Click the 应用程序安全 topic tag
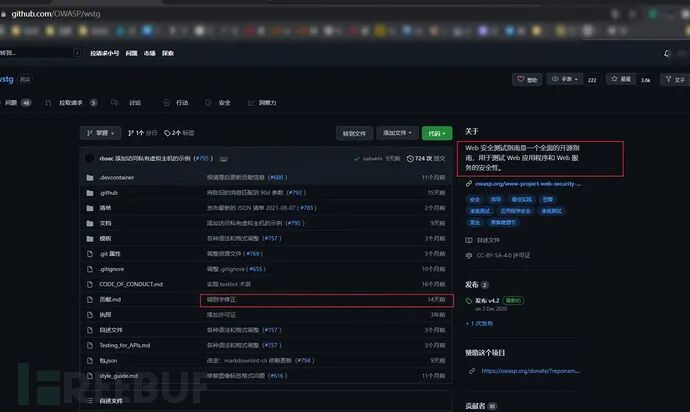Image resolution: width=690 pixels, height=412 pixels. point(515,211)
